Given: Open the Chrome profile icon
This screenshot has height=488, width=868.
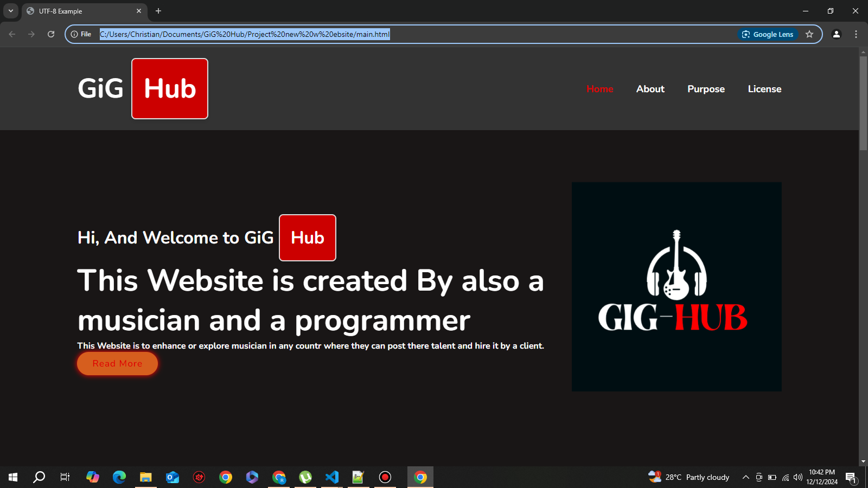Looking at the screenshot, I should pos(836,34).
